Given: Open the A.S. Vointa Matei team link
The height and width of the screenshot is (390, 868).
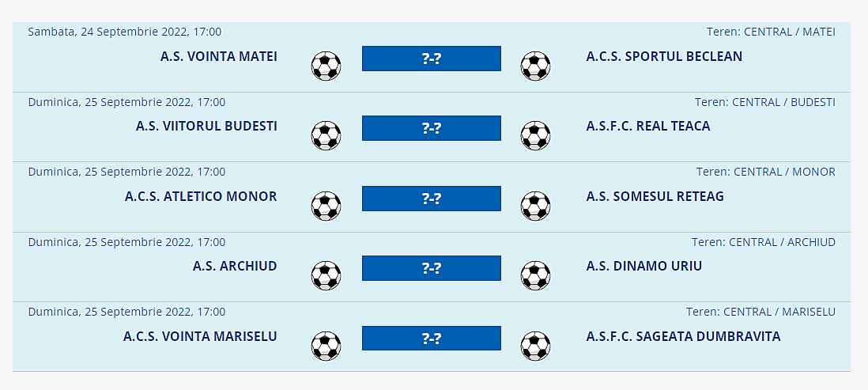Looking at the screenshot, I should 218,57.
